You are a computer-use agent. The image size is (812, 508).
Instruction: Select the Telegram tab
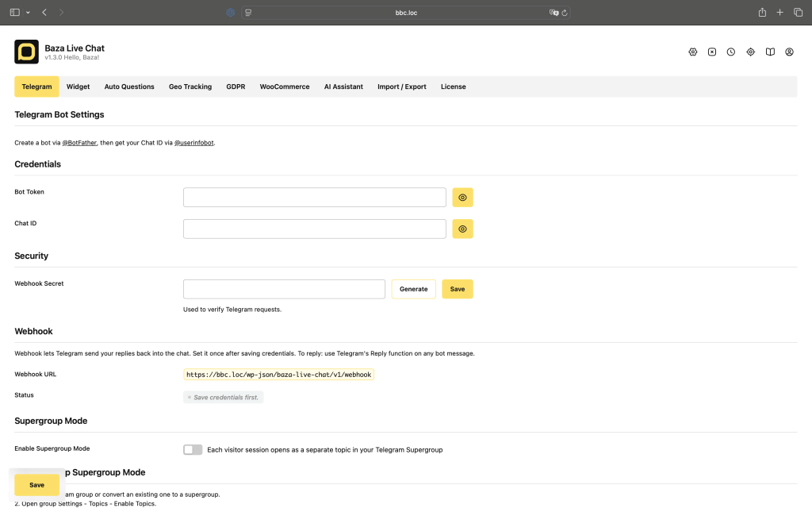point(36,87)
